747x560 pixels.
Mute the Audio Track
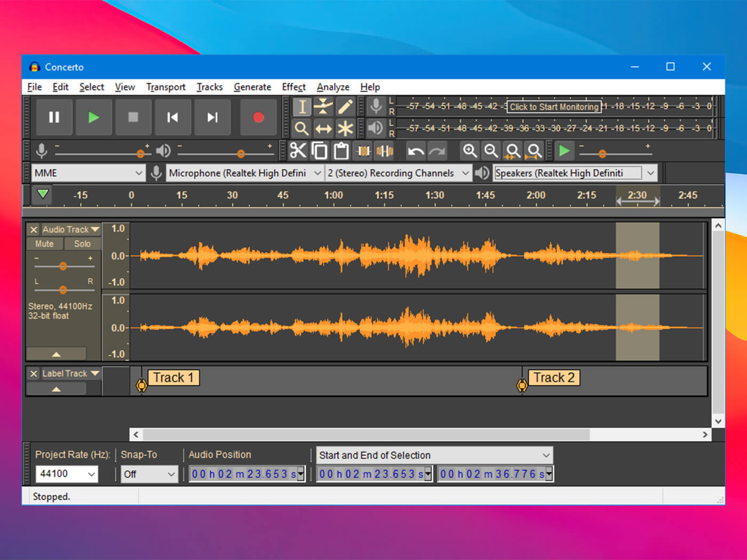pos(44,244)
